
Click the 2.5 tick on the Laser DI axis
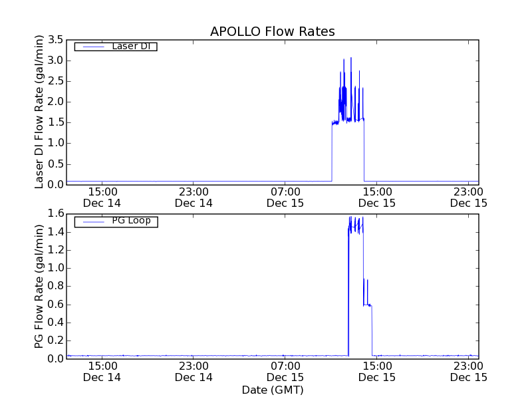(55, 81)
